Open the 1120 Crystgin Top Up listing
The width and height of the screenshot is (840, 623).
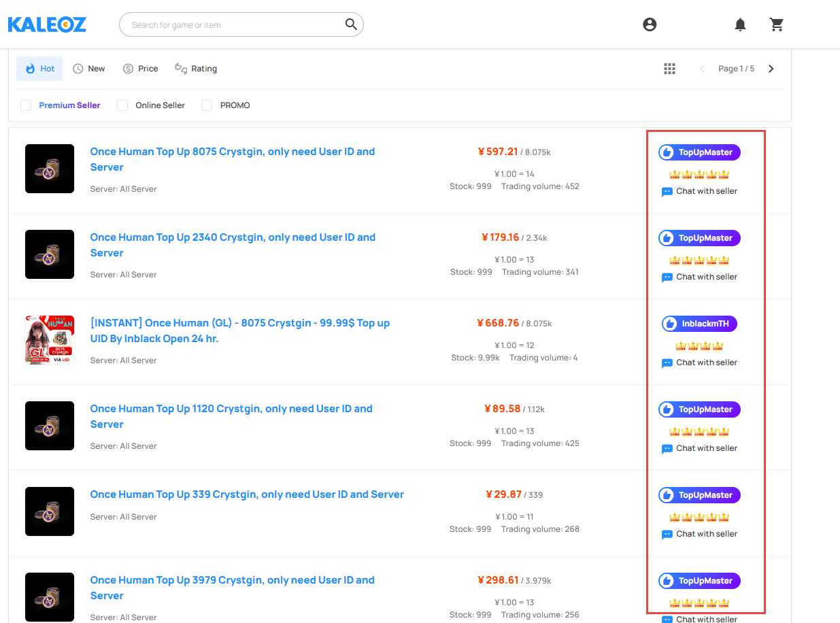(231, 416)
